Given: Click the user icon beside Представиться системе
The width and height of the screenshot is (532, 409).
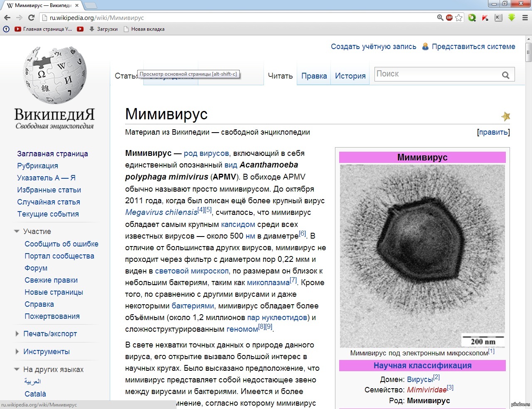Looking at the screenshot, I should [425, 47].
